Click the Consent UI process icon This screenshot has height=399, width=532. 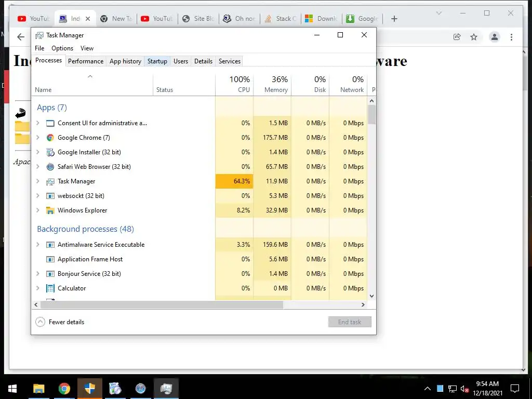click(x=50, y=123)
